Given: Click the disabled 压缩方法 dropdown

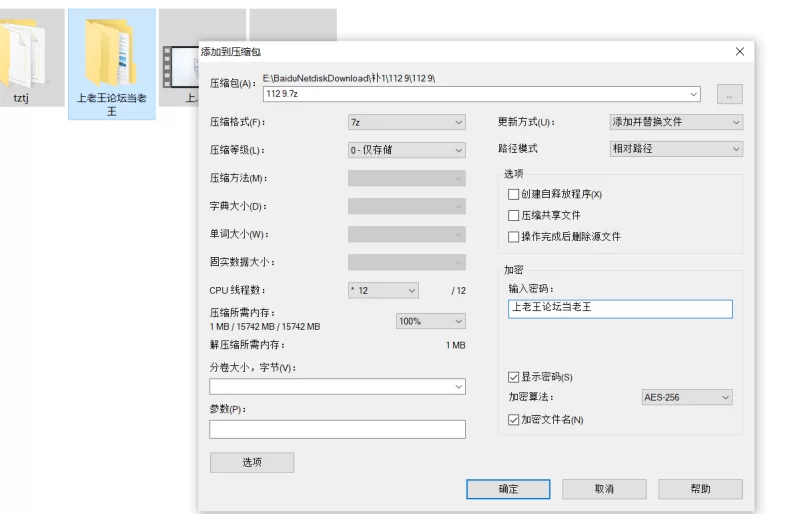Looking at the screenshot, I should point(407,178).
